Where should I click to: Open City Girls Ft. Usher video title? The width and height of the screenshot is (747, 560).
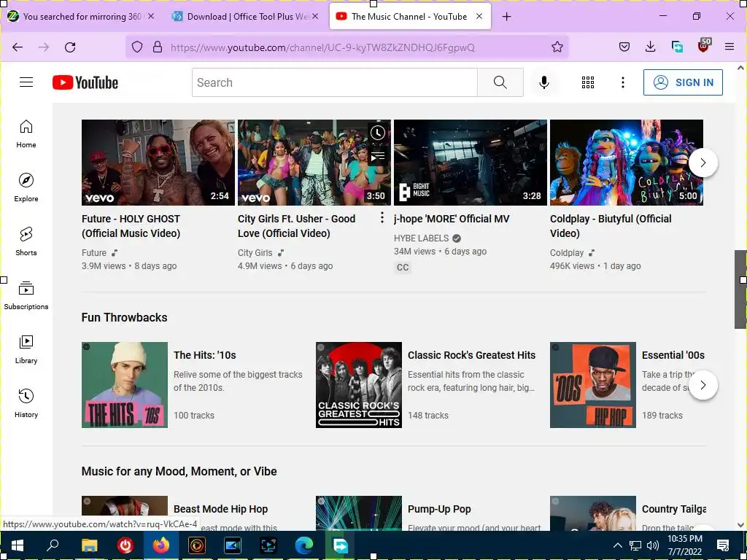point(296,226)
